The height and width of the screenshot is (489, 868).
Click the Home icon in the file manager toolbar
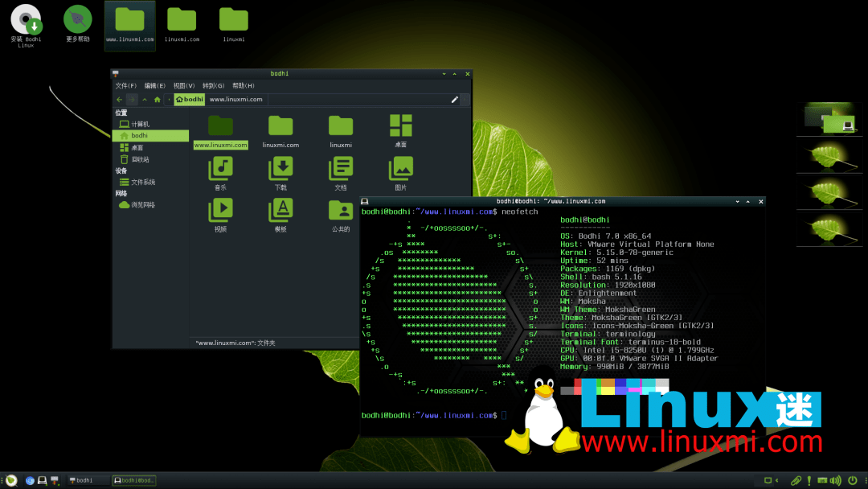pyautogui.click(x=157, y=100)
